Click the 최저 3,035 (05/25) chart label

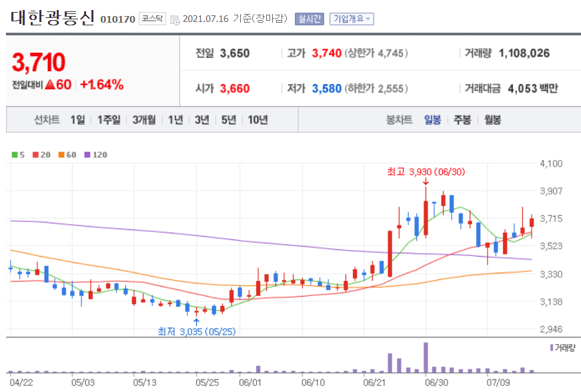point(197,331)
